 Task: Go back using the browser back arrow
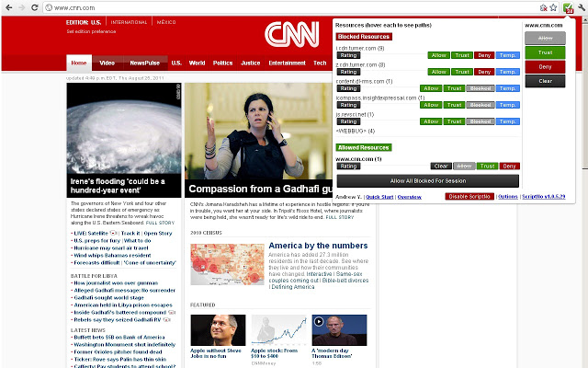click(x=8, y=7)
